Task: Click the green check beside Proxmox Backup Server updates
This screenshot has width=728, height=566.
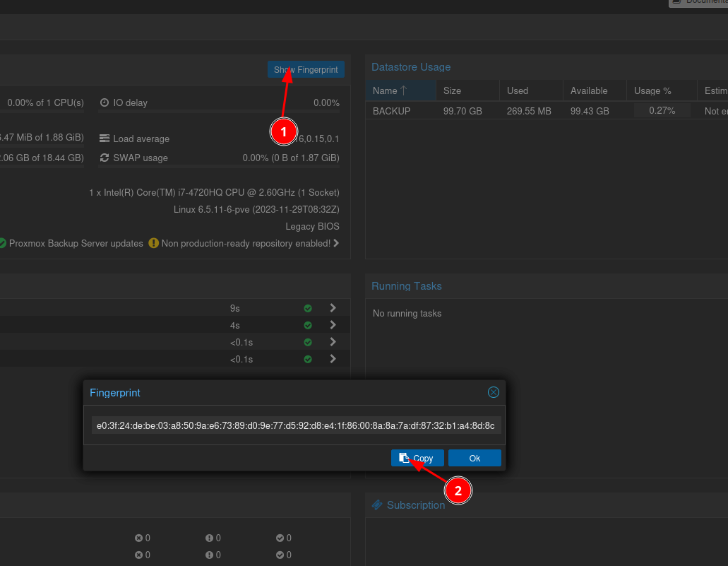Action: pyautogui.click(x=3, y=243)
